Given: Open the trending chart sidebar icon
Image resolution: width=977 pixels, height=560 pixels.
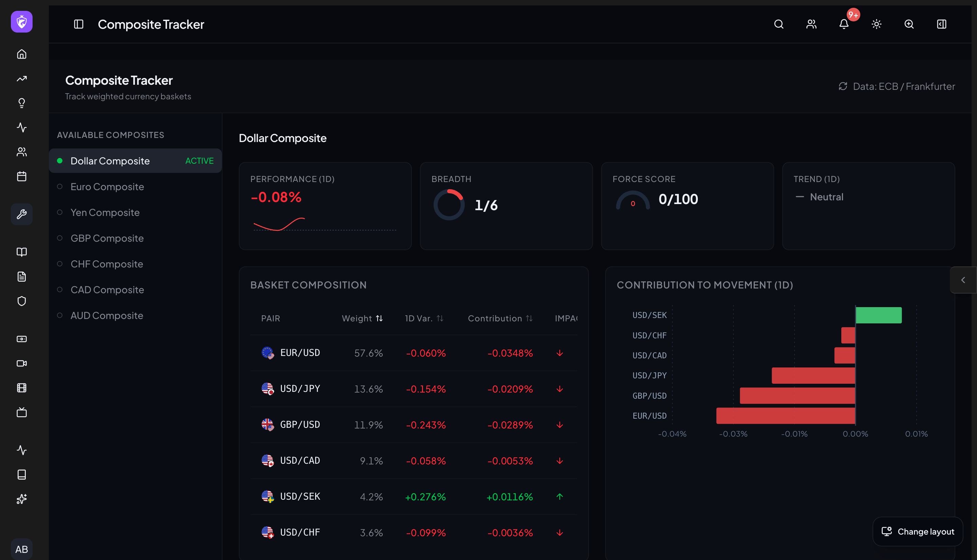Looking at the screenshot, I should (x=22, y=78).
